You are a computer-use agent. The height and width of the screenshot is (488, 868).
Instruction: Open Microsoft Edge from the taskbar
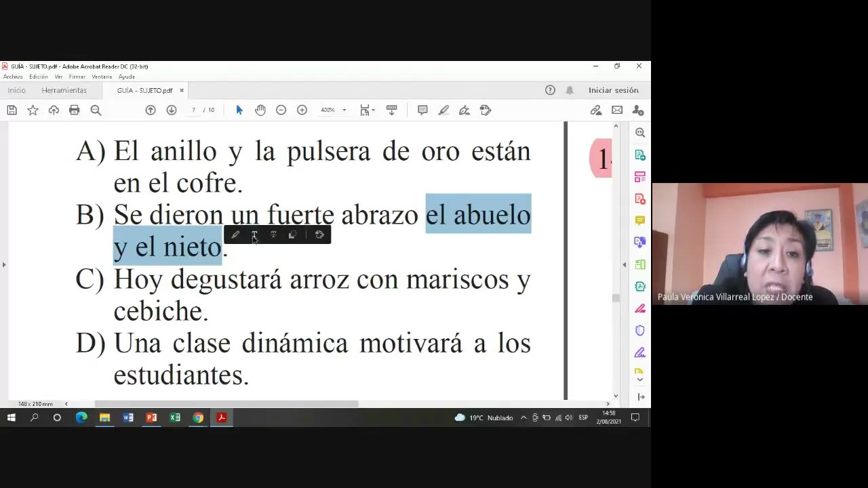point(81,418)
